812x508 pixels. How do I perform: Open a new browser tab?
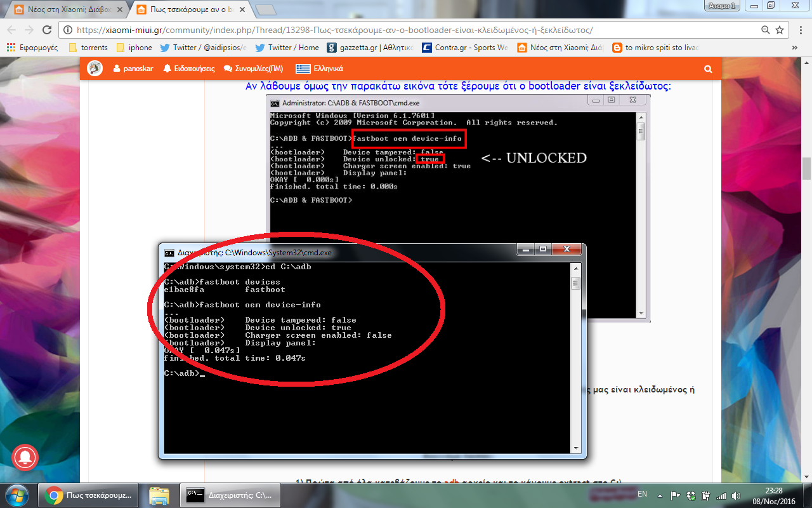coord(266,10)
